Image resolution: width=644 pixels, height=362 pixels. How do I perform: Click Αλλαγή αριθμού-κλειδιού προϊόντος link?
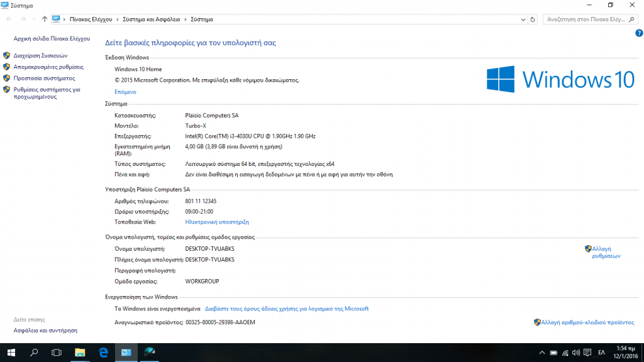coord(587,322)
